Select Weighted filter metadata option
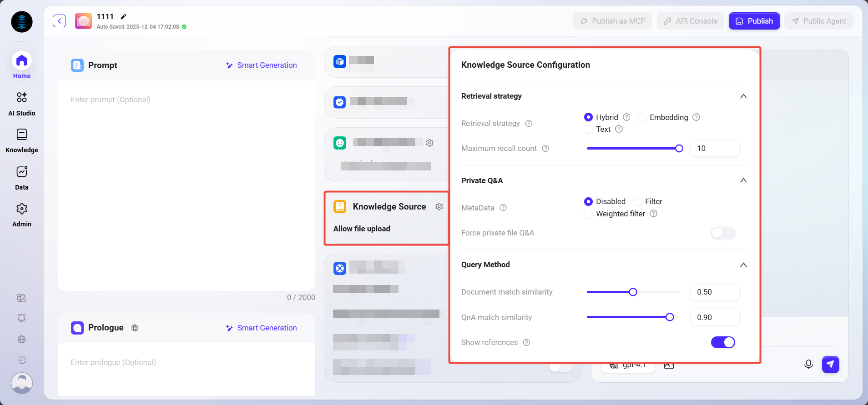 (x=589, y=214)
